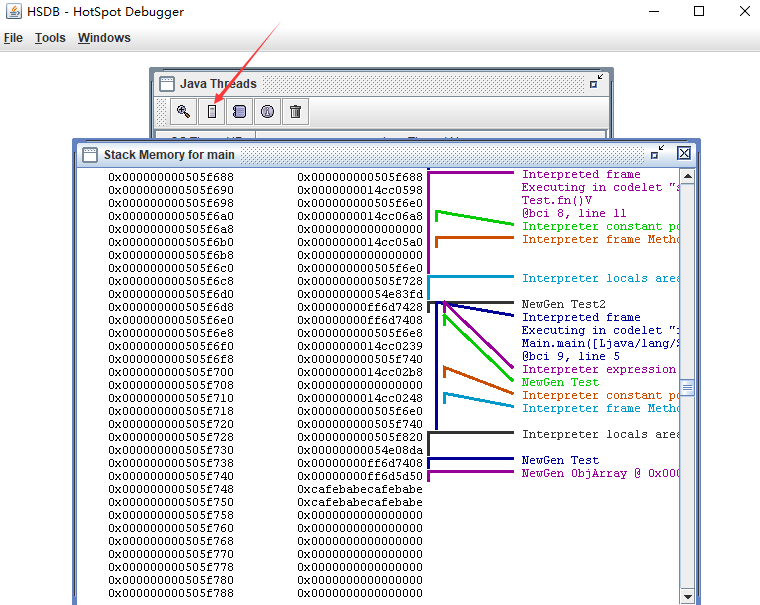This screenshot has width=760, height=605.
Task: Click Find Crashes trash can icon
Action: (296, 111)
